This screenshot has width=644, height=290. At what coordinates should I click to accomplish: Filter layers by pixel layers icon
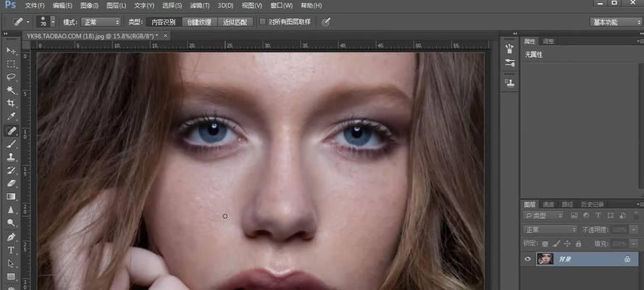pyautogui.click(x=574, y=215)
